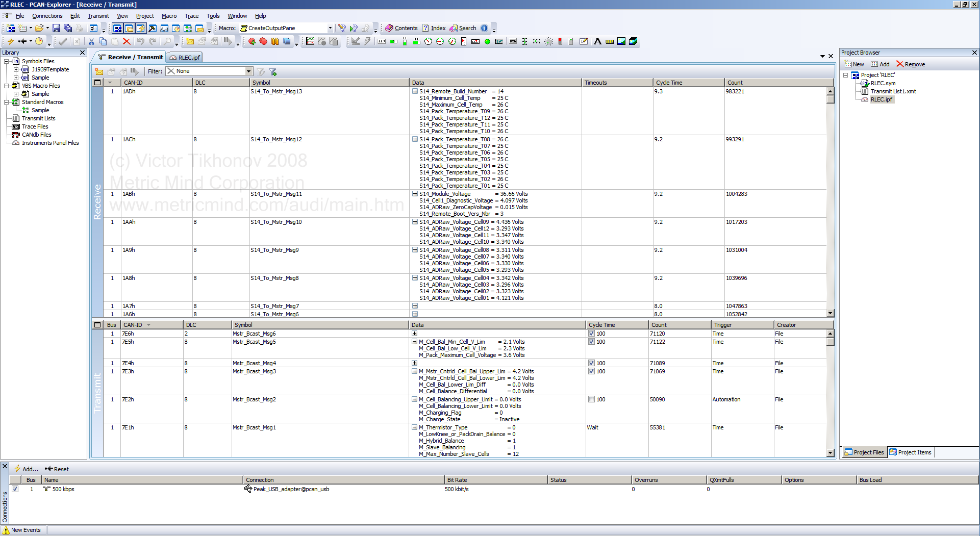Open the Macro menu
Viewport: 980px width, 536px height.
(x=169, y=16)
